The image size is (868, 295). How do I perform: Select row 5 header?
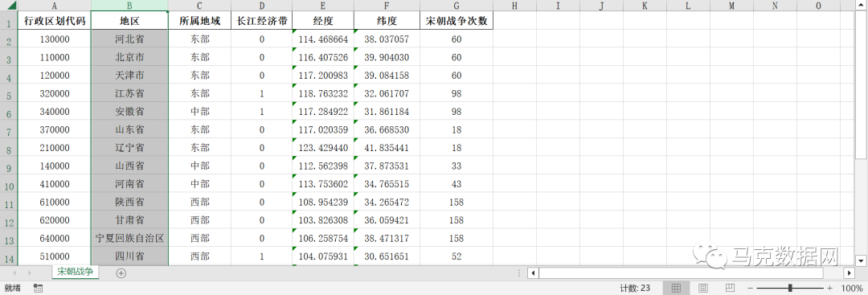point(9,93)
